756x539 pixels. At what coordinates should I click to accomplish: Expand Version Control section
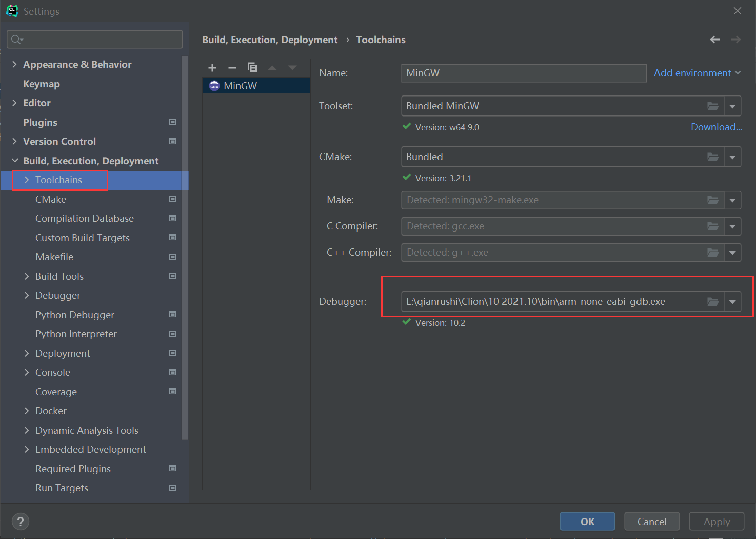click(14, 141)
